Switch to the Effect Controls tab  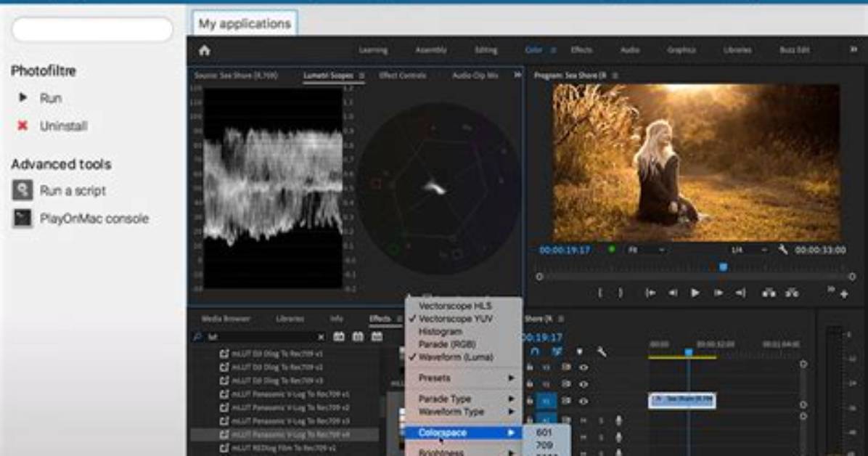pyautogui.click(x=403, y=76)
